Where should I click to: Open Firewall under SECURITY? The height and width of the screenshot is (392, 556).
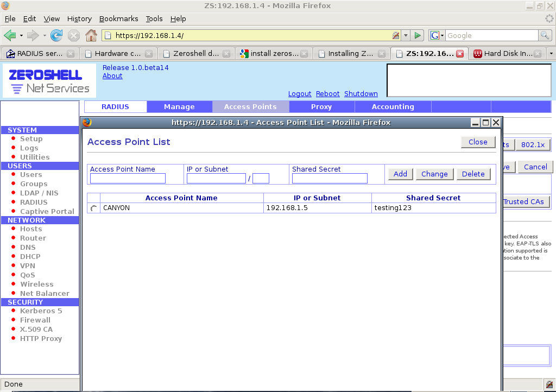point(35,320)
